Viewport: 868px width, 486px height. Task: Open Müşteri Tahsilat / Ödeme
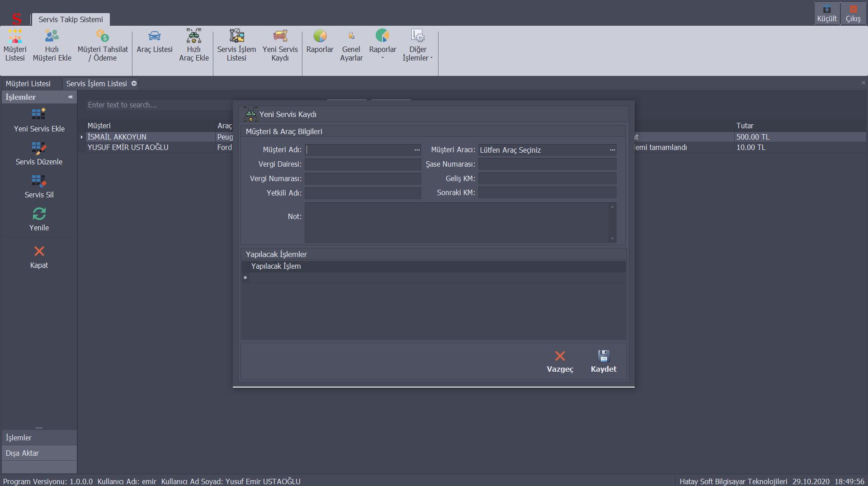tap(103, 45)
